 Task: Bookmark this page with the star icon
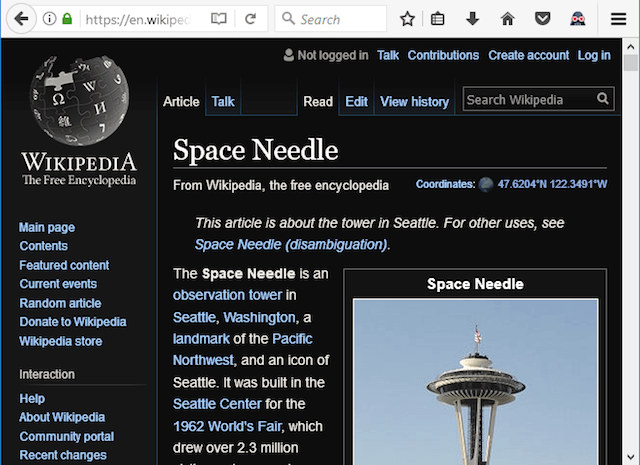(407, 19)
